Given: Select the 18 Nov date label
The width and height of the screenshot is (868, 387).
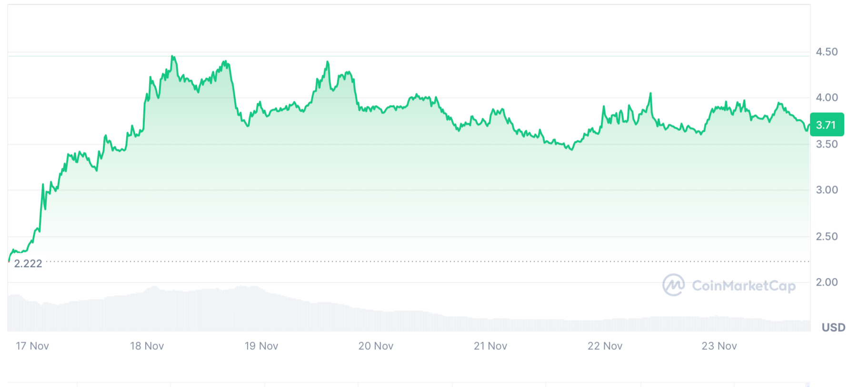Looking at the screenshot, I should 147,346.
